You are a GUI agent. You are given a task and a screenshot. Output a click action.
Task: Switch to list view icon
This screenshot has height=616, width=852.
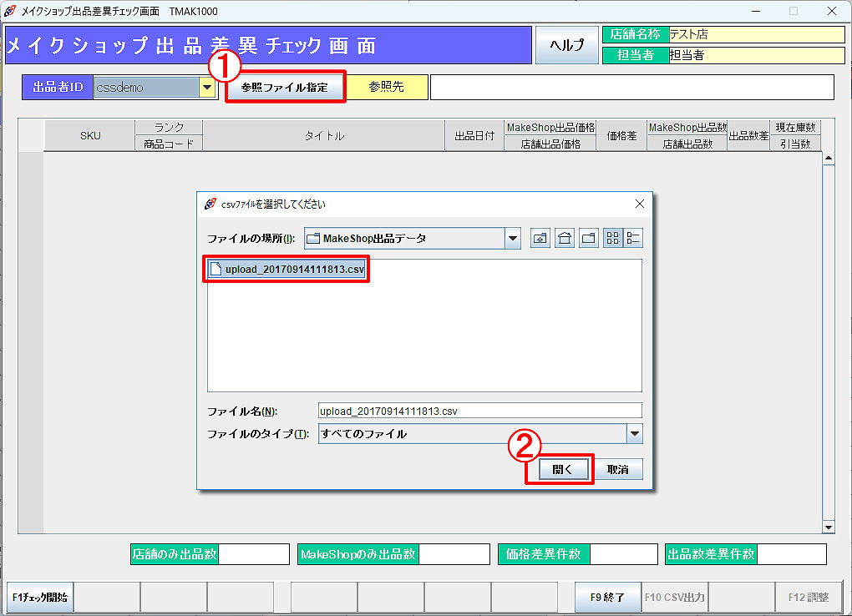click(x=613, y=238)
